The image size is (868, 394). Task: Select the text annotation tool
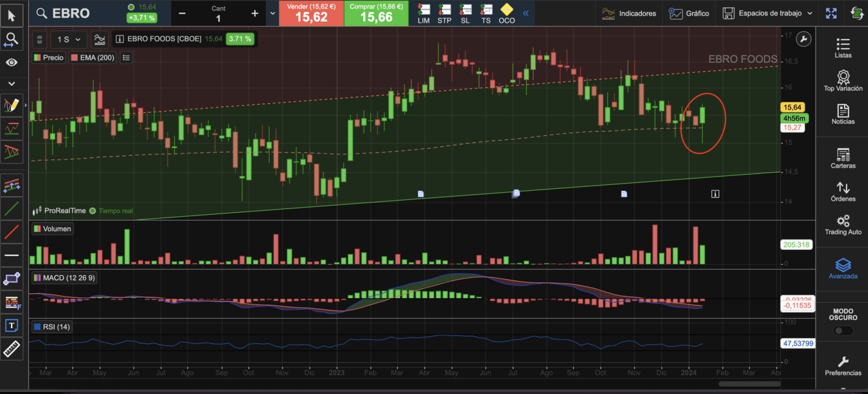click(x=12, y=326)
